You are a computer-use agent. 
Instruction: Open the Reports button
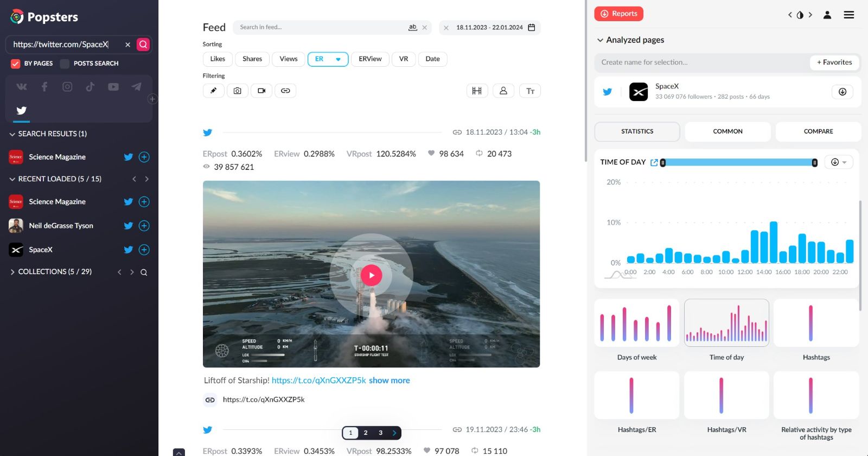point(619,14)
